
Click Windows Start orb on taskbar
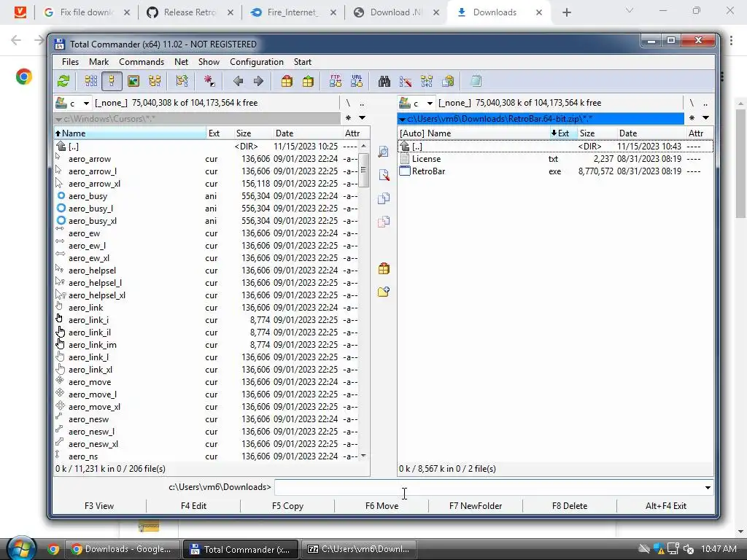click(x=21, y=548)
